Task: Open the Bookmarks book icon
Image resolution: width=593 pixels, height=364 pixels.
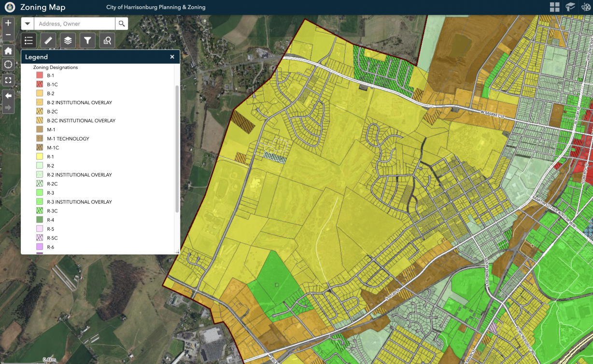Action: tap(570, 7)
